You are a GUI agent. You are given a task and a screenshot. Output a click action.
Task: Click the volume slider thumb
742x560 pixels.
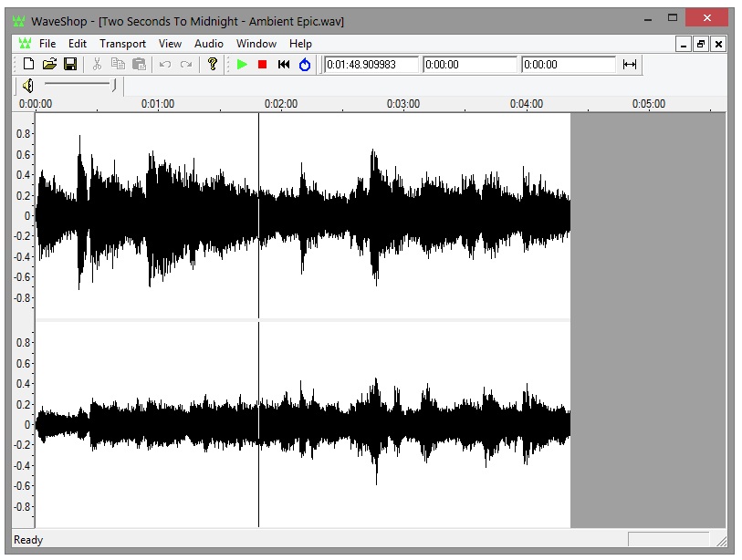coord(114,86)
